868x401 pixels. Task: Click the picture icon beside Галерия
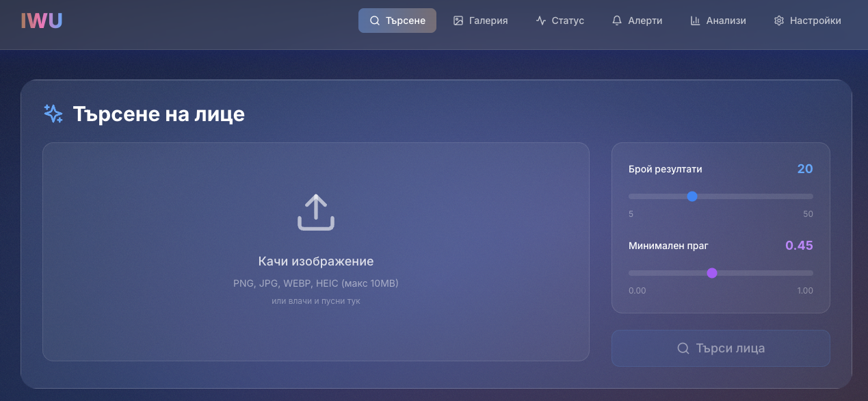click(x=458, y=21)
